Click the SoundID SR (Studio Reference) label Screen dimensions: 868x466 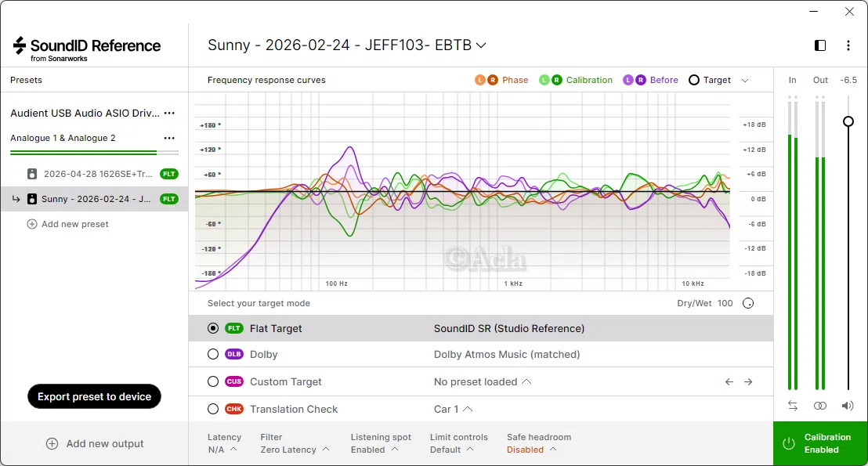point(508,328)
